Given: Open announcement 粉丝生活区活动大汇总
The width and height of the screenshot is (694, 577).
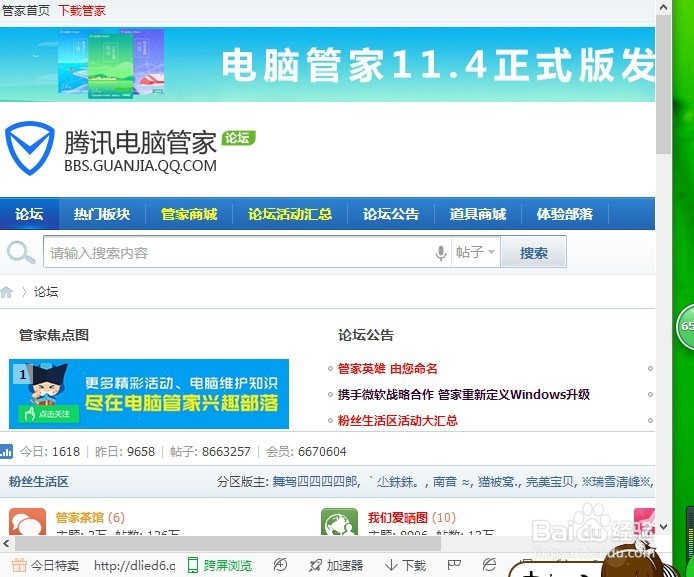Looking at the screenshot, I should pyautogui.click(x=397, y=420).
